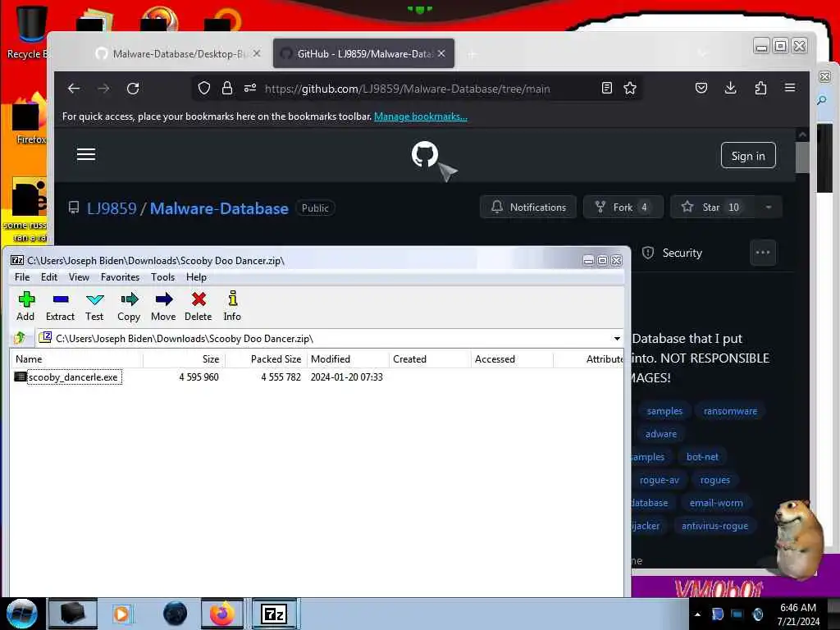
Task: Open the Security repository tab
Action: (x=673, y=253)
